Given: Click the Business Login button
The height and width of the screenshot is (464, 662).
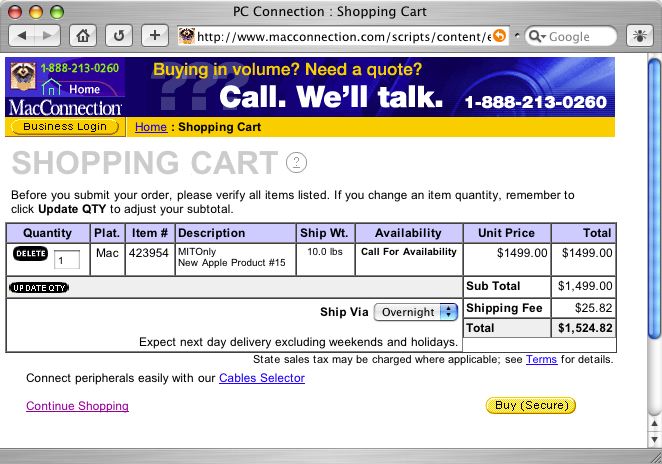Looking at the screenshot, I should pos(65,127).
